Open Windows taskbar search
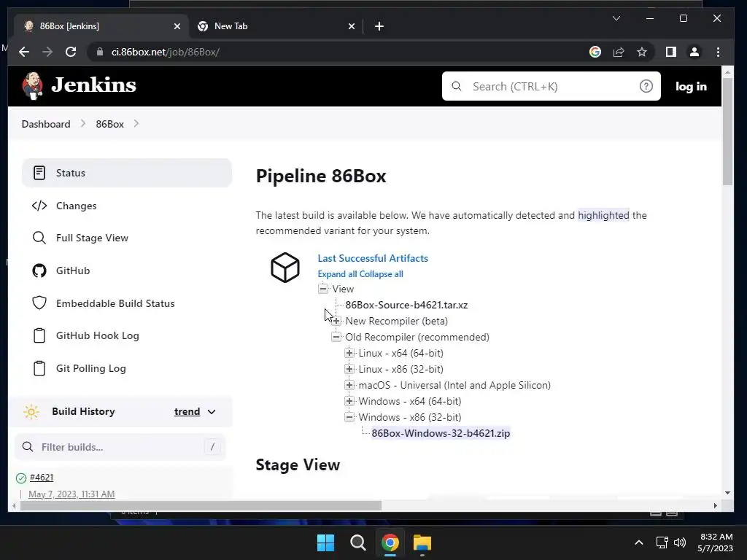This screenshot has width=747, height=560. coord(357,542)
